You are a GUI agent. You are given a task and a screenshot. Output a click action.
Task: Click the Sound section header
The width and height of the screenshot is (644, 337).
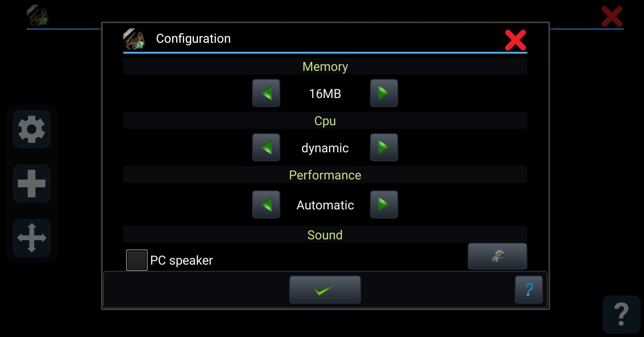325,235
